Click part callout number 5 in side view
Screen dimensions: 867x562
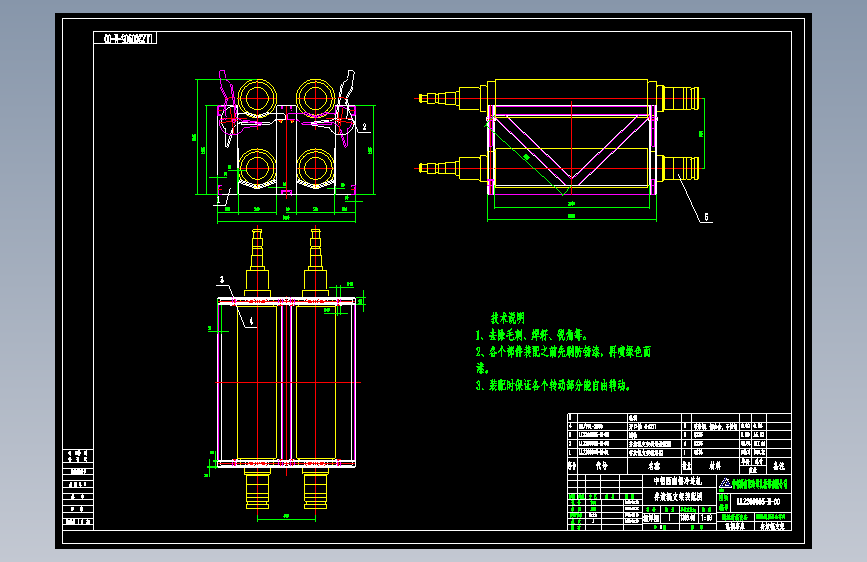pos(706,217)
